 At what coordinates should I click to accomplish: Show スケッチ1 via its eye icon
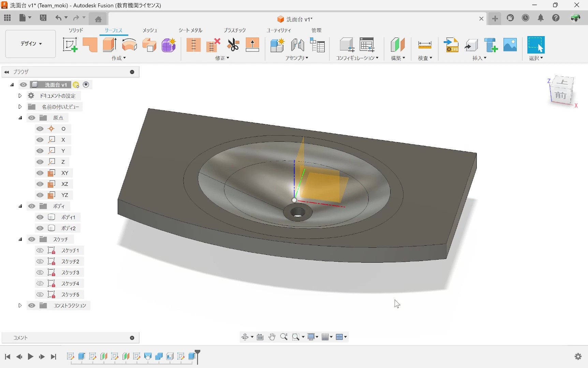pyautogui.click(x=40, y=250)
